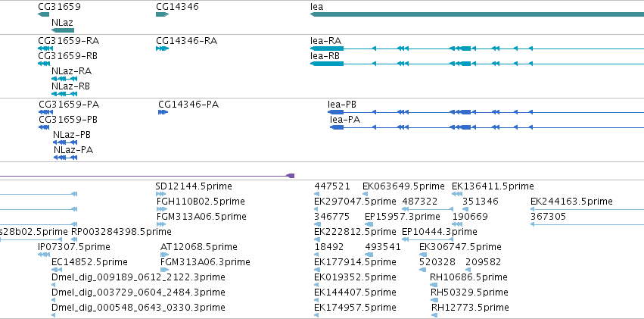Select the CG31659-PB protein label
This screenshot has height=319, width=644.
pos(68,120)
